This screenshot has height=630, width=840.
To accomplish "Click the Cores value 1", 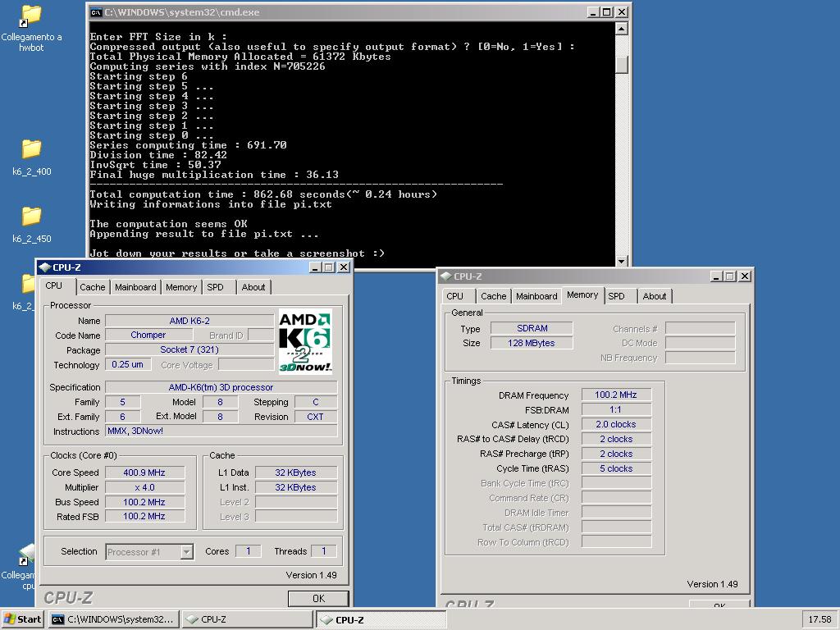I will (x=249, y=551).
